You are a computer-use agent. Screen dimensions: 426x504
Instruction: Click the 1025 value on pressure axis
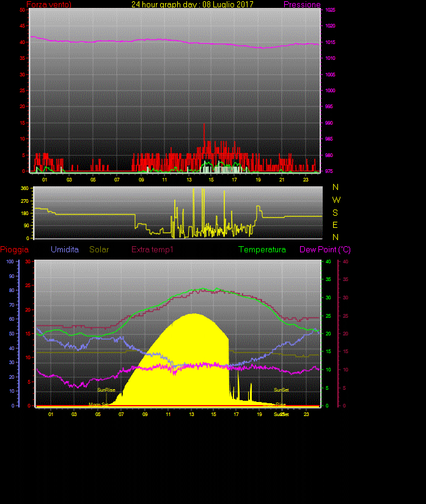pos(330,10)
